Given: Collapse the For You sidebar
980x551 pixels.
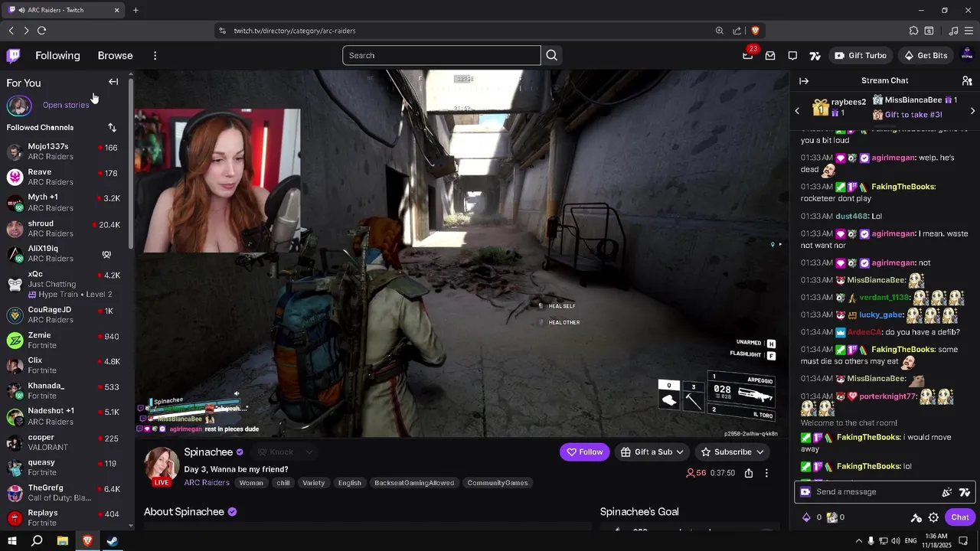Looking at the screenshot, I should 113,82.
